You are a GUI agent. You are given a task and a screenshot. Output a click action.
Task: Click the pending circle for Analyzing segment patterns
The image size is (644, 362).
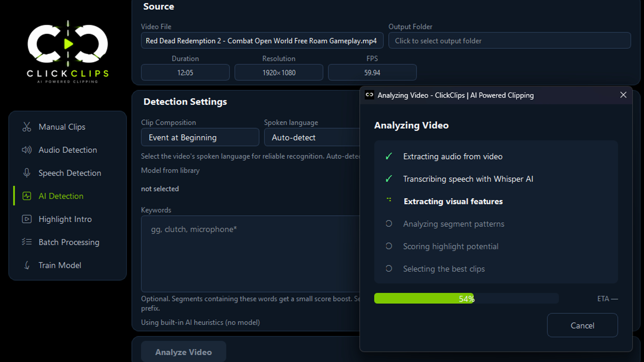(389, 223)
